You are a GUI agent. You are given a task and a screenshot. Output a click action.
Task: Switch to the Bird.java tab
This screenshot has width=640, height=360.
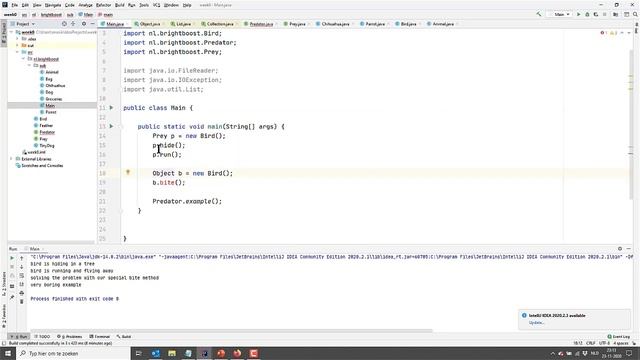coord(408,24)
